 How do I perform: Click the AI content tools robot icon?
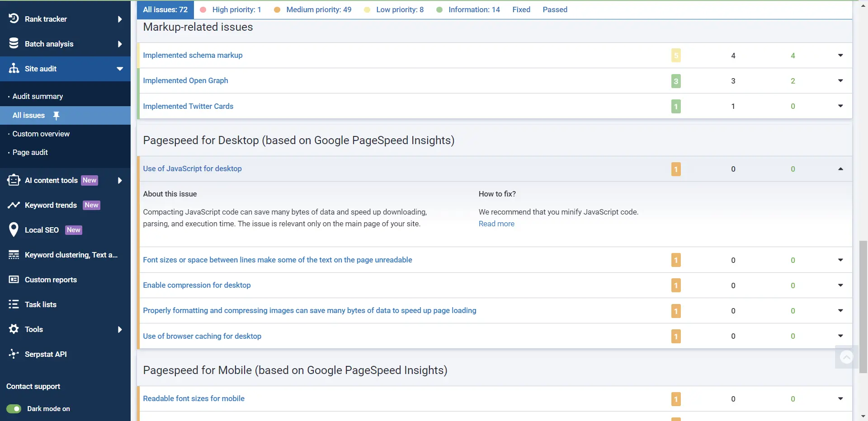click(14, 180)
